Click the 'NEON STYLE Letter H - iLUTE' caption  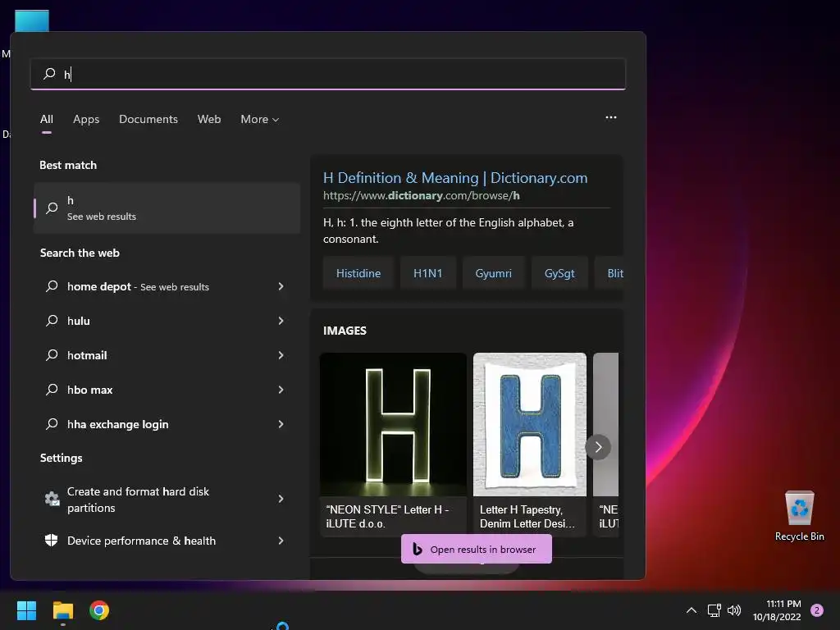388,517
